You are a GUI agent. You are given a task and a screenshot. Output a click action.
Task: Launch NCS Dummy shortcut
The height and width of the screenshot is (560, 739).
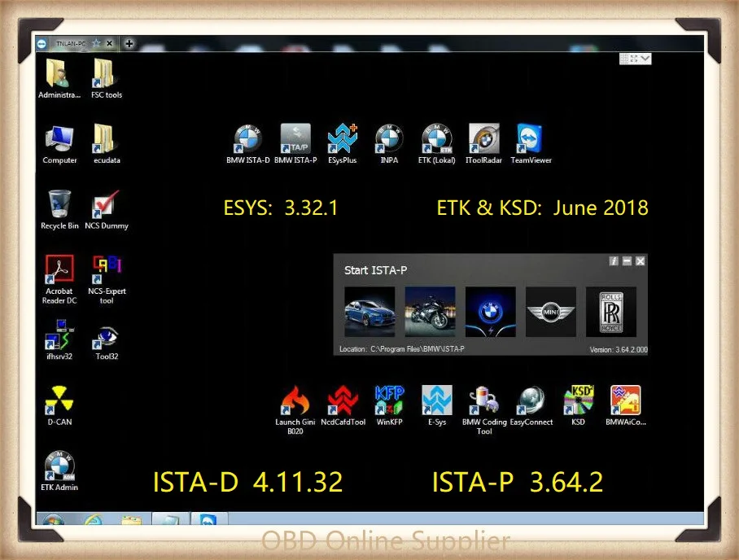pos(107,209)
